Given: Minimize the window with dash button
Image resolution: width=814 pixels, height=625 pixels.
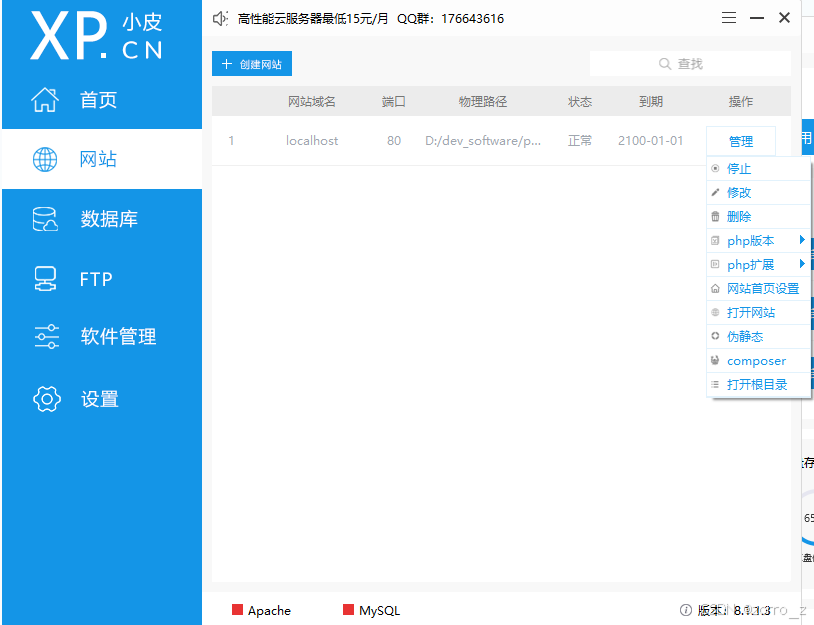Looking at the screenshot, I should (x=757, y=18).
